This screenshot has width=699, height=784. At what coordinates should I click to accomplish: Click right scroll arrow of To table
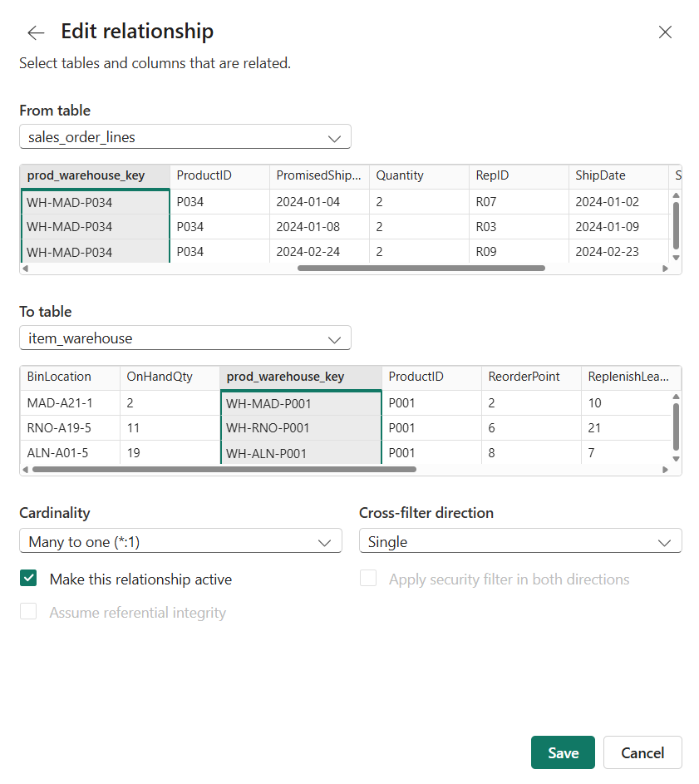click(665, 470)
